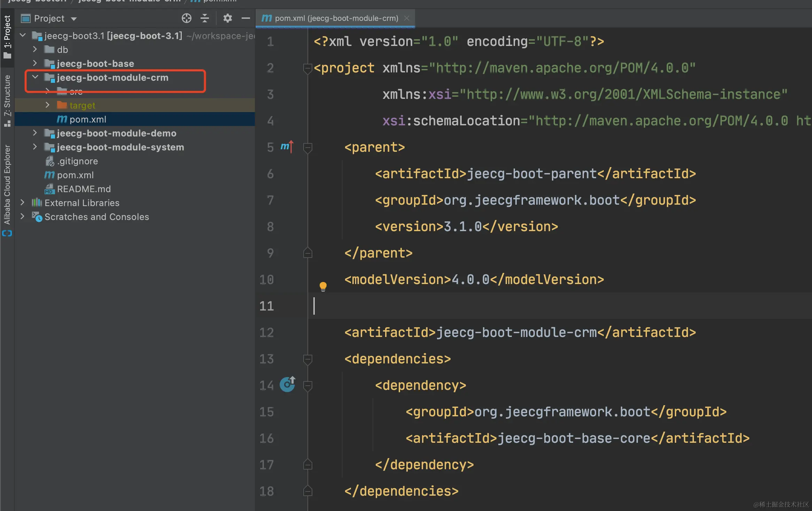Open the Project view dropdown
Viewport: 812px width, 511px height.
73,19
